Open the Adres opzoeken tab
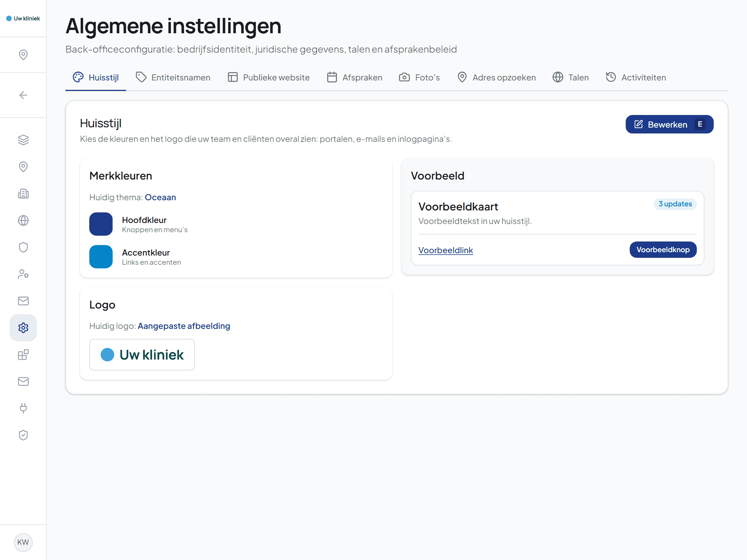Image resolution: width=747 pixels, height=560 pixels. point(496,77)
